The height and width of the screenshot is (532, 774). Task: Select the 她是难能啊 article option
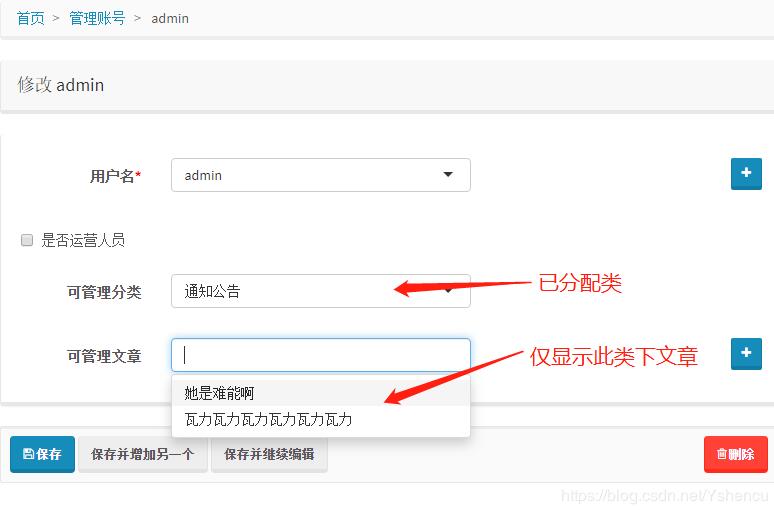tap(321, 393)
